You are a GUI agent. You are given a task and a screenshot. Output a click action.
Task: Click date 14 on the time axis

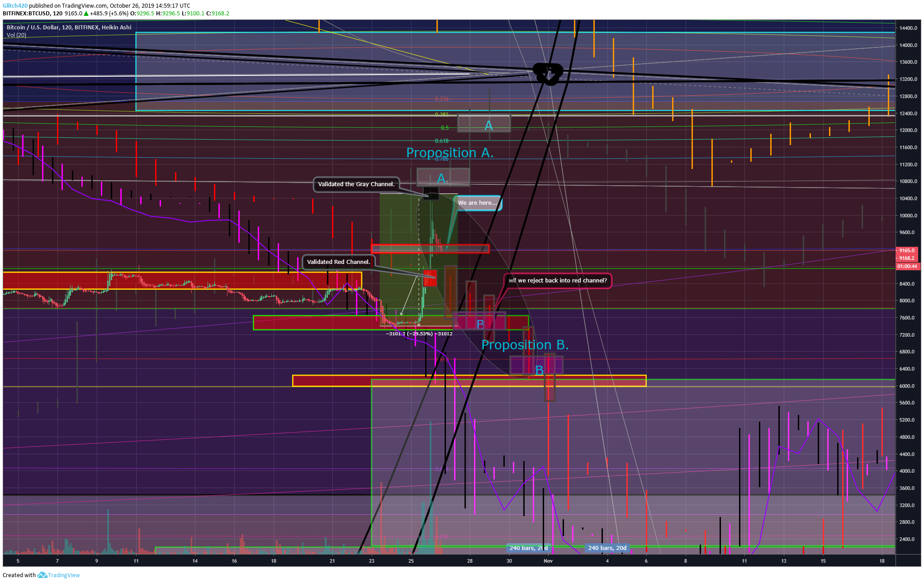click(x=195, y=561)
